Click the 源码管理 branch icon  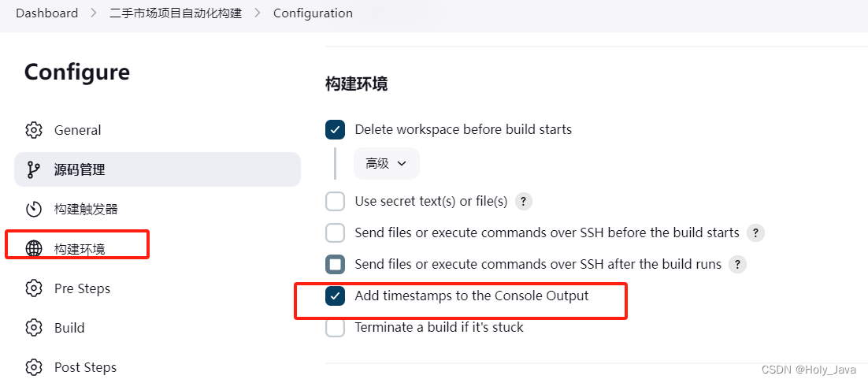pos(34,170)
